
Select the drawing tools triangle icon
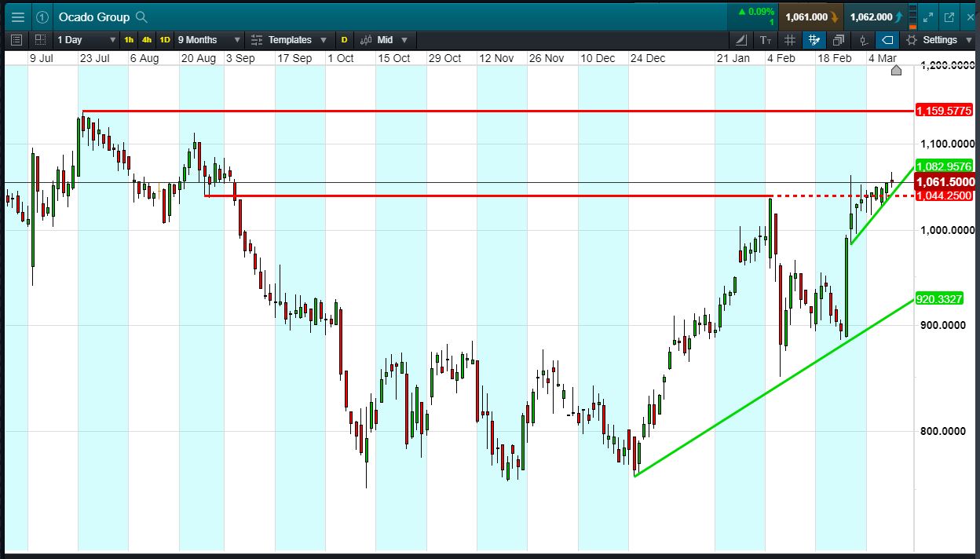point(741,39)
